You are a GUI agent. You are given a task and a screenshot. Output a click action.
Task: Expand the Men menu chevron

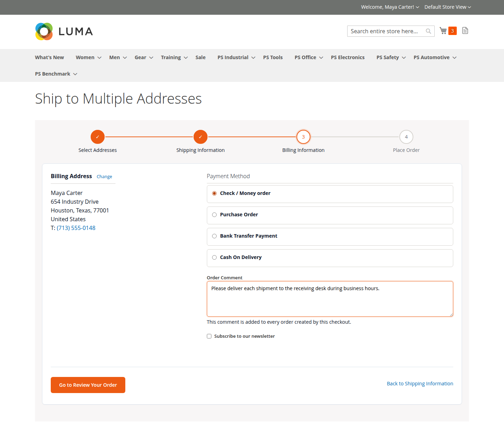125,58
